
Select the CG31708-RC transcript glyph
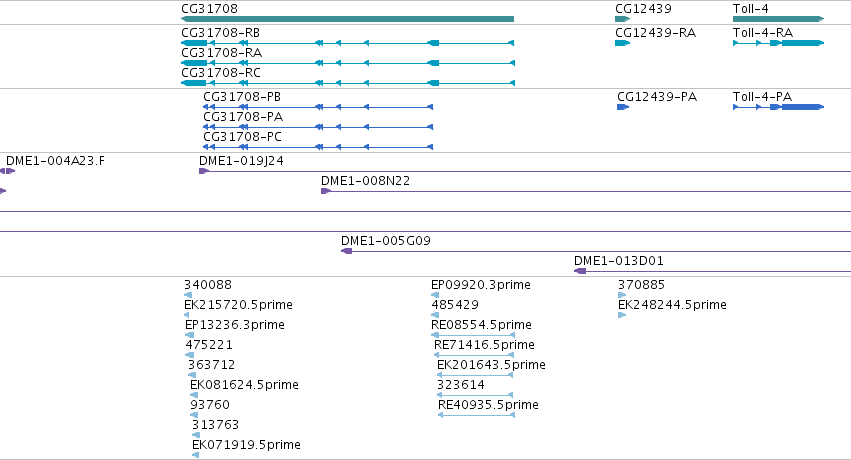(347, 83)
